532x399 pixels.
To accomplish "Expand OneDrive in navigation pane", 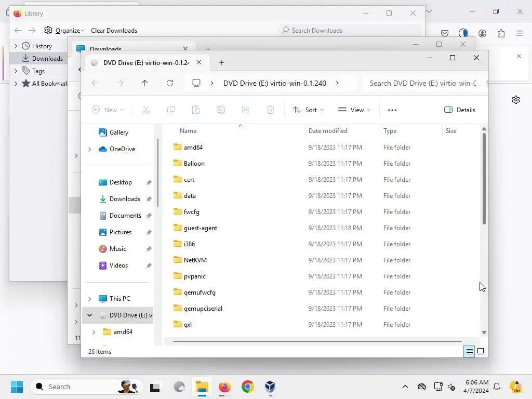I will click(89, 149).
